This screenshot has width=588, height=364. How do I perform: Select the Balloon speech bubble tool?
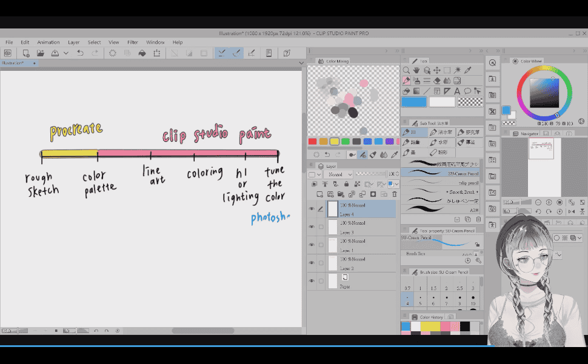pos(467,91)
